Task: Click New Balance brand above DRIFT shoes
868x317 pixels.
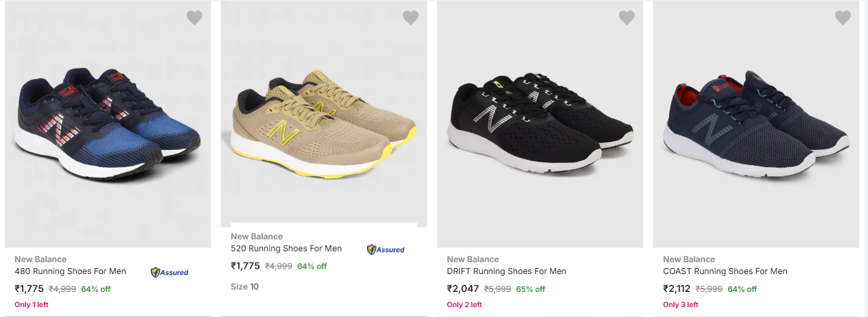Action: tap(473, 260)
